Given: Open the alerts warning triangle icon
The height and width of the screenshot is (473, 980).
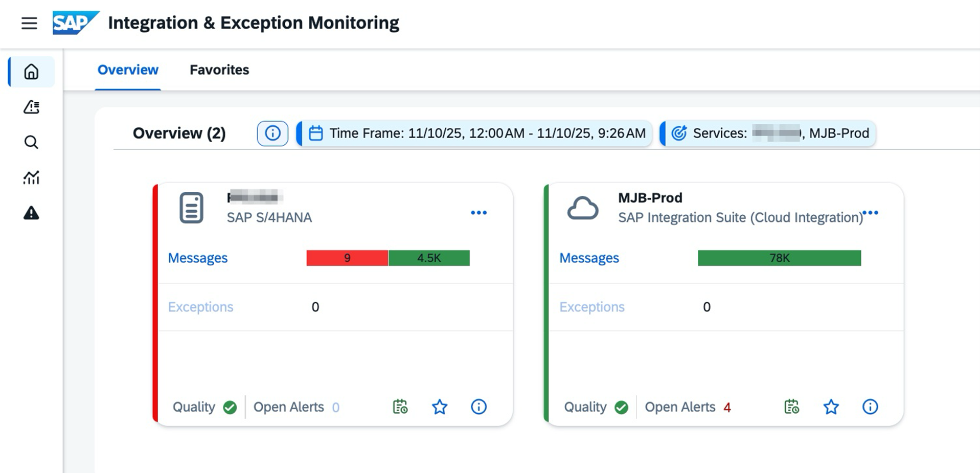Looking at the screenshot, I should point(31,213).
